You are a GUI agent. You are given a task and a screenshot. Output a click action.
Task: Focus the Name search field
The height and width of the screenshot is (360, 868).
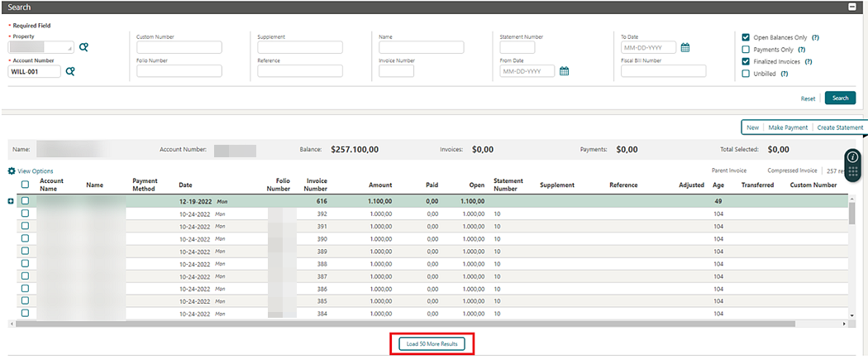pos(421,47)
